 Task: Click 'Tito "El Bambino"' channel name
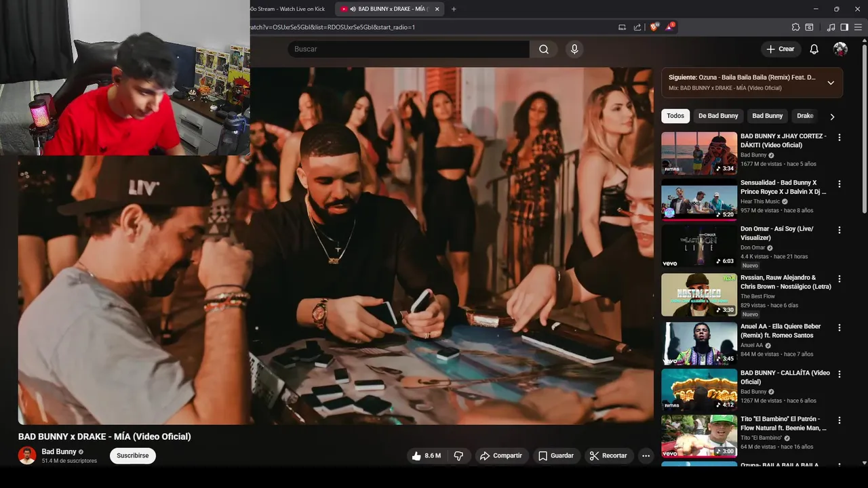761,438
